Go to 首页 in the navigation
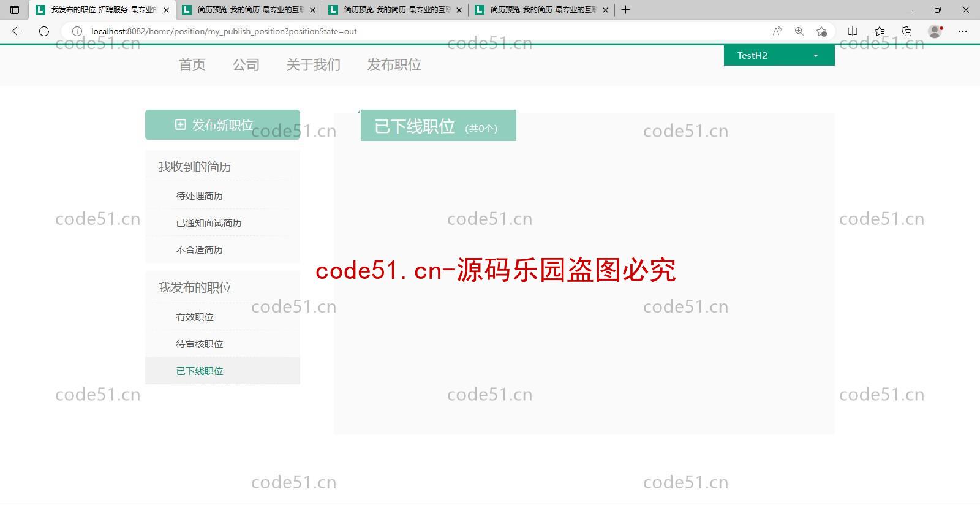Image resolution: width=980 pixels, height=527 pixels. 192,65
